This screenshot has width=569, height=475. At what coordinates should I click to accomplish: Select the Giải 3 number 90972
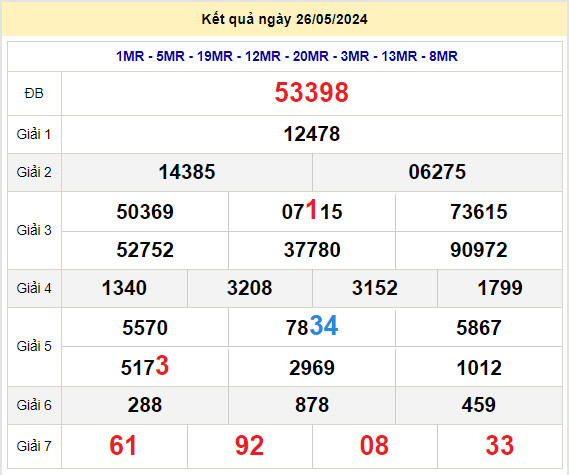pos(479,250)
